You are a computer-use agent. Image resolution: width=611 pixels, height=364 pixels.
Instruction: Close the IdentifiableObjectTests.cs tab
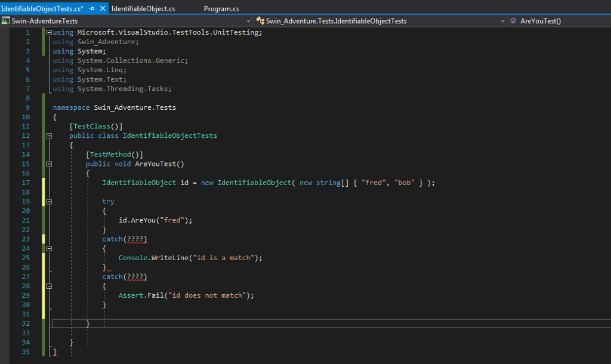pyautogui.click(x=103, y=9)
